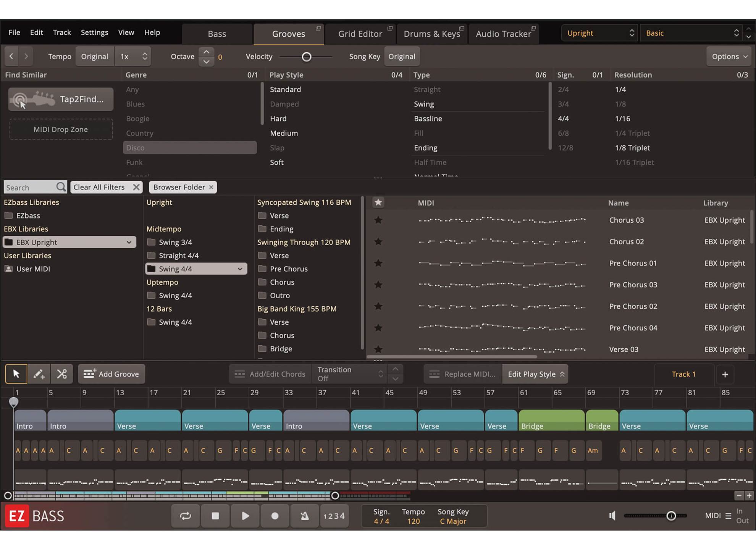Click the Tap2Find button

click(61, 99)
